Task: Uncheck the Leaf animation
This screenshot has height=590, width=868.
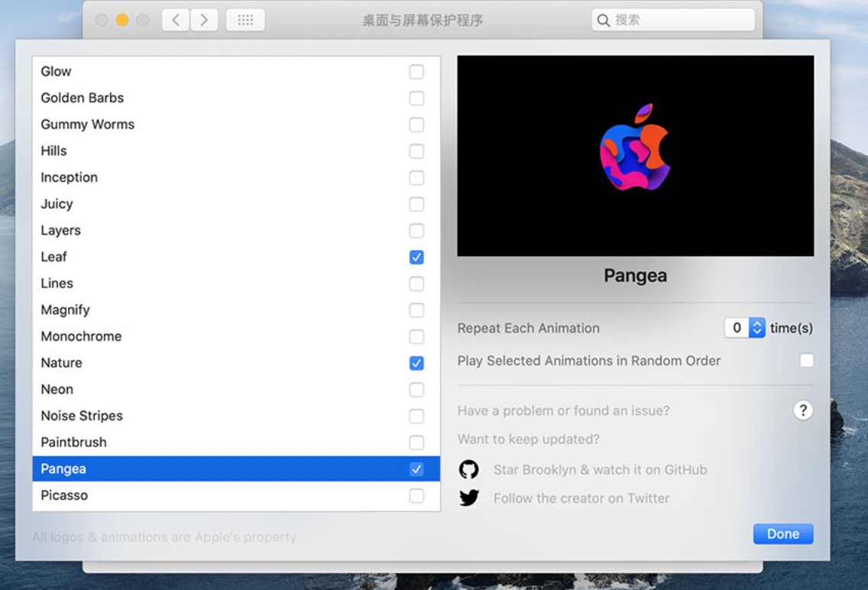Action: pos(416,258)
